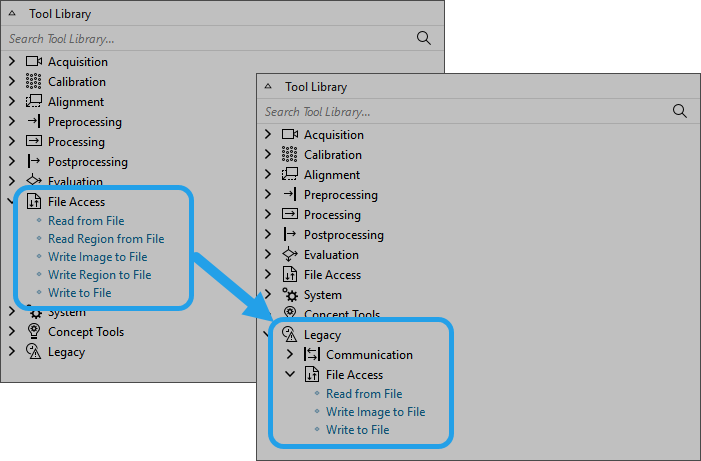
Task: Click the Evaluation icon in right panel
Action: pos(290,255)
